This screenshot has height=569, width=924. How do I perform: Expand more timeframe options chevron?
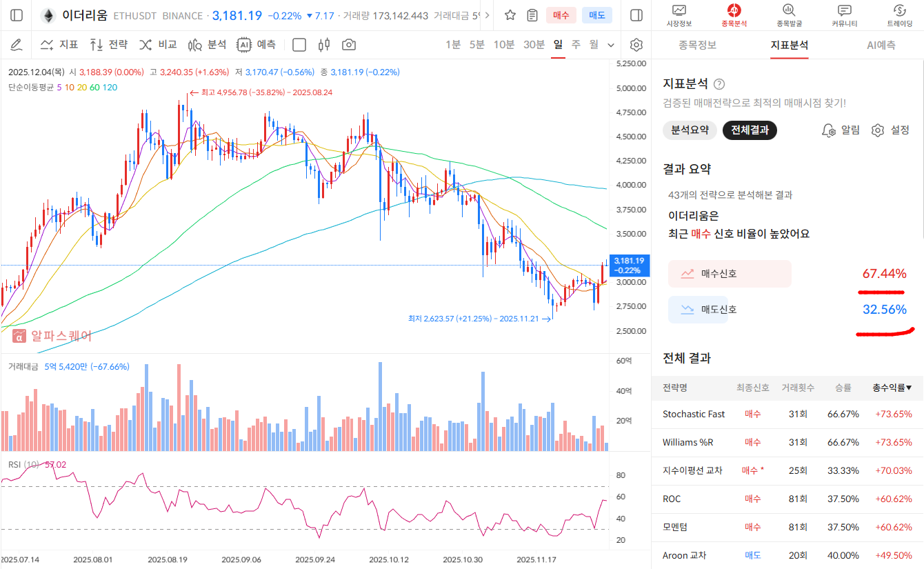(x=611, y=45)
